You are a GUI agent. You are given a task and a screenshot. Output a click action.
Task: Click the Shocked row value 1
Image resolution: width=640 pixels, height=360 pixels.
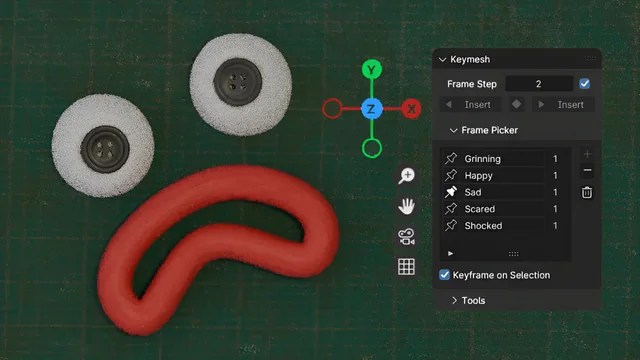tap(555, 226)
